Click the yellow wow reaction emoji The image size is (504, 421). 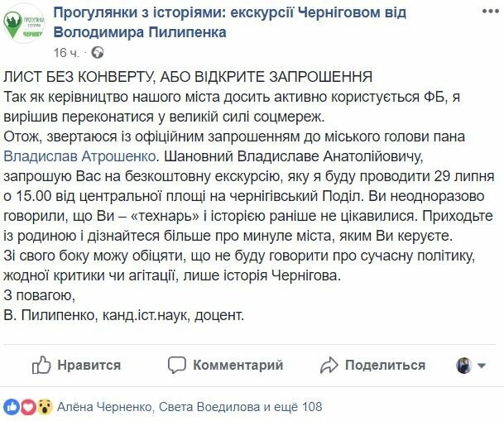click(x=43, y=407)
